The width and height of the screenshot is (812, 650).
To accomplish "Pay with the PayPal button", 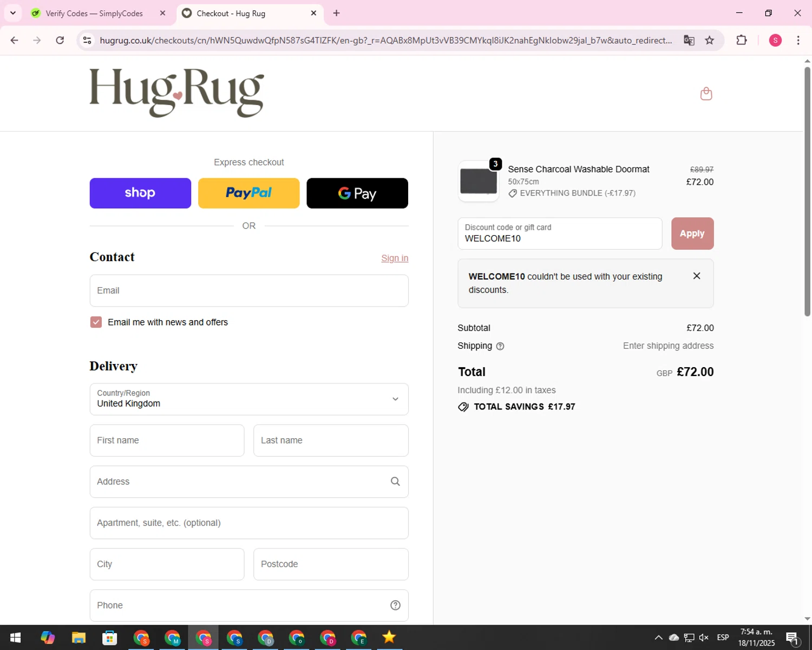I will 249,193.
